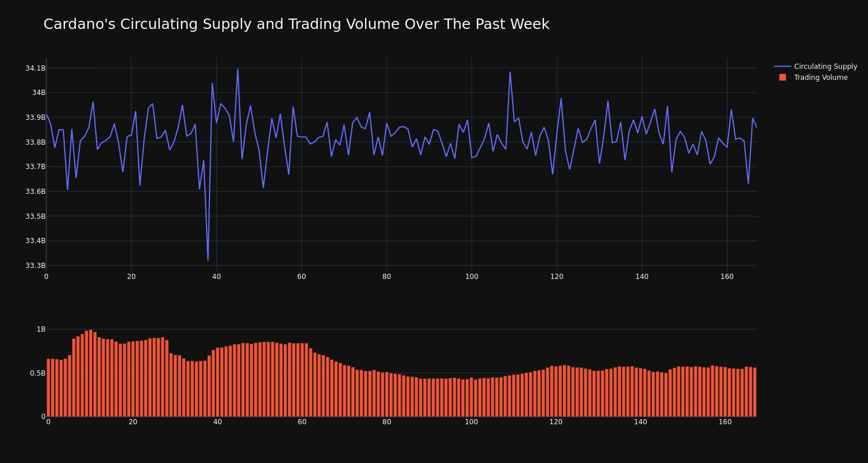This screenshot has width=868, height=463.
Task: Click the 60 x-axis tick on supply chart
Action: [x=301, y=277]
